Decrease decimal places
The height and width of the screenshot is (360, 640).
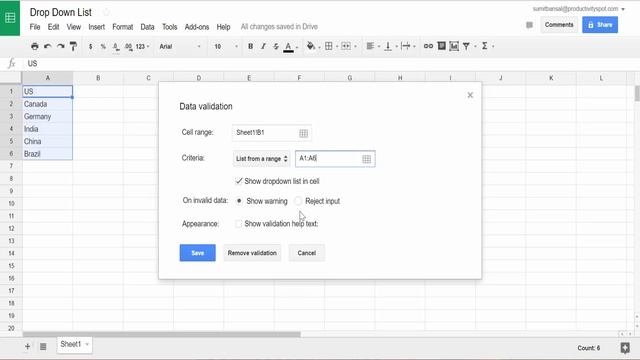pos(116,47)
